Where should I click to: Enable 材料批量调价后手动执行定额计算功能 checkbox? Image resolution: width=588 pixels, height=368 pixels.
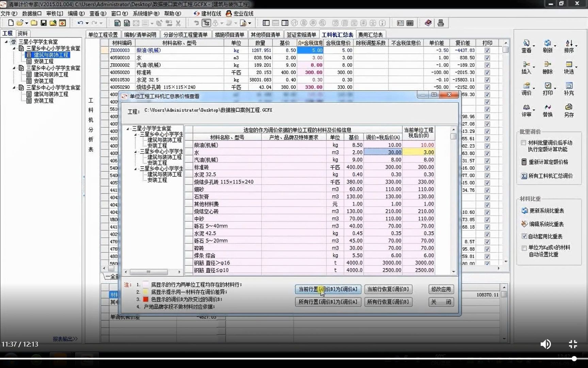click(524, 143)
